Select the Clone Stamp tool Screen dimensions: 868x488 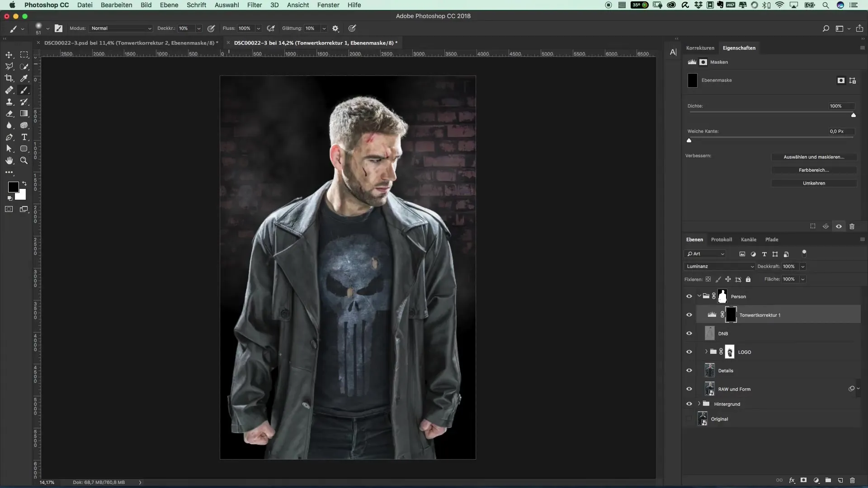[9, 102]
